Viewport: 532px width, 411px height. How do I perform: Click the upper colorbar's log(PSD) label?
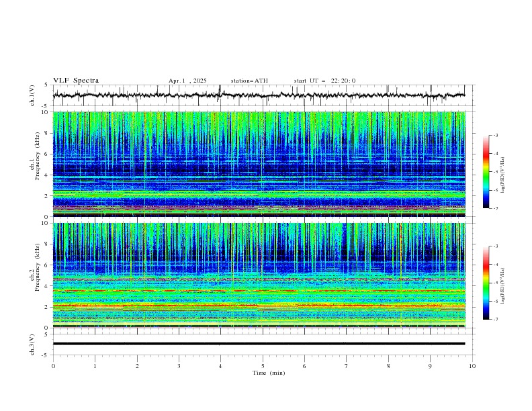(502, 175)
